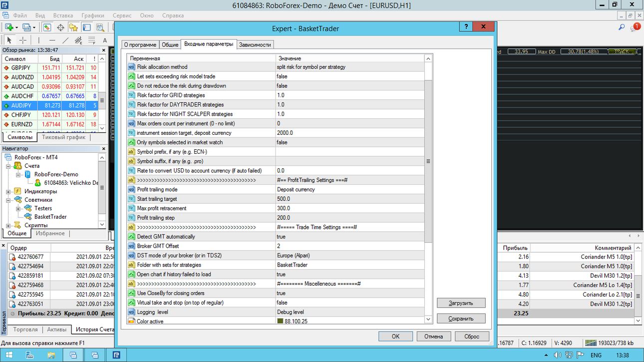
Task: Click the OK button
Action: 395,336
